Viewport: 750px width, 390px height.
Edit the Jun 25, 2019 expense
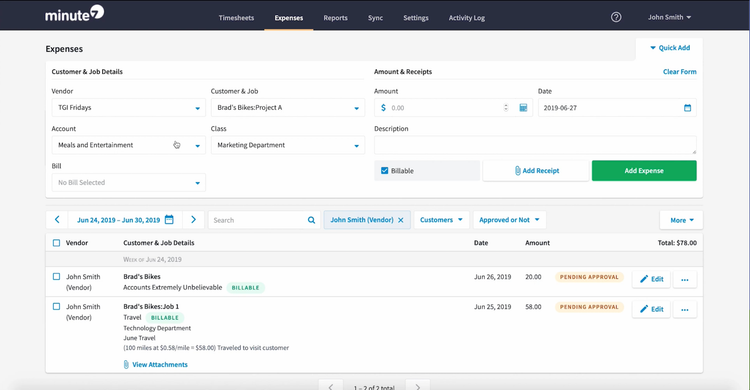pyautogui.click(x=651, y=310)
